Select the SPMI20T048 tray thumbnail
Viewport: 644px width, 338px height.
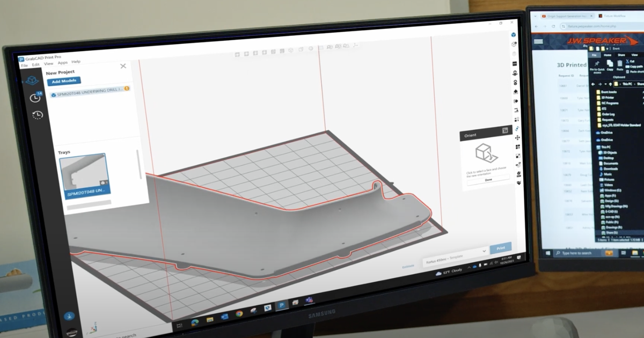(84, 176)
